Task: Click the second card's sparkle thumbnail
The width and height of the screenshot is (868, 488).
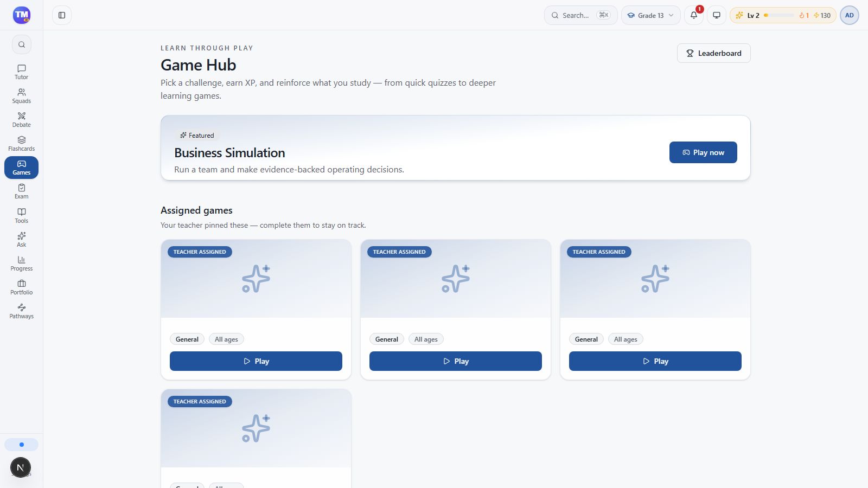Action: [456, 279]
